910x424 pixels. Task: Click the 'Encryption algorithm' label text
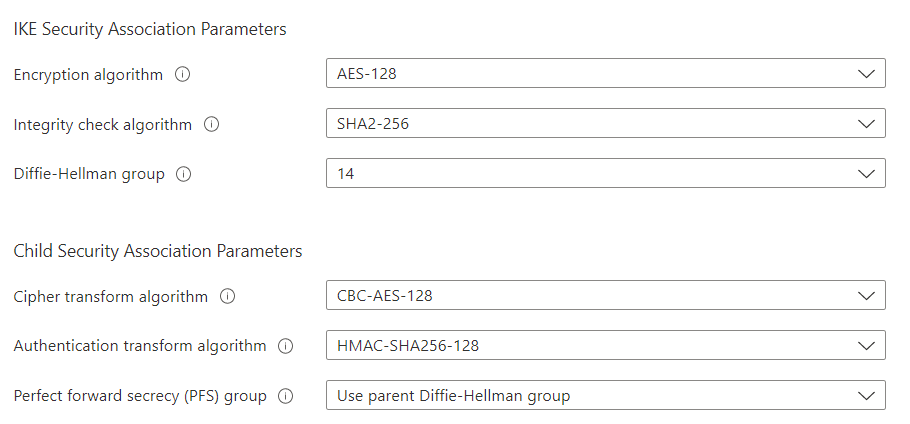click(88, 74)
